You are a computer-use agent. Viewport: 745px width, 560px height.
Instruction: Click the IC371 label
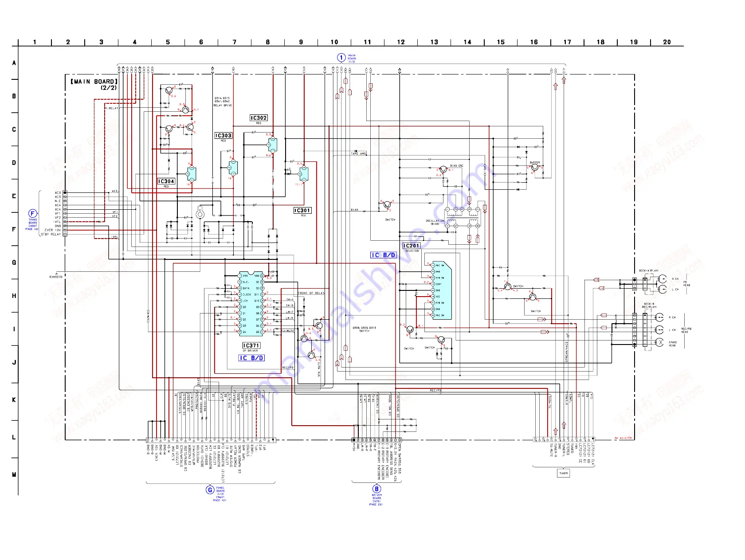[x=251, y=345]
